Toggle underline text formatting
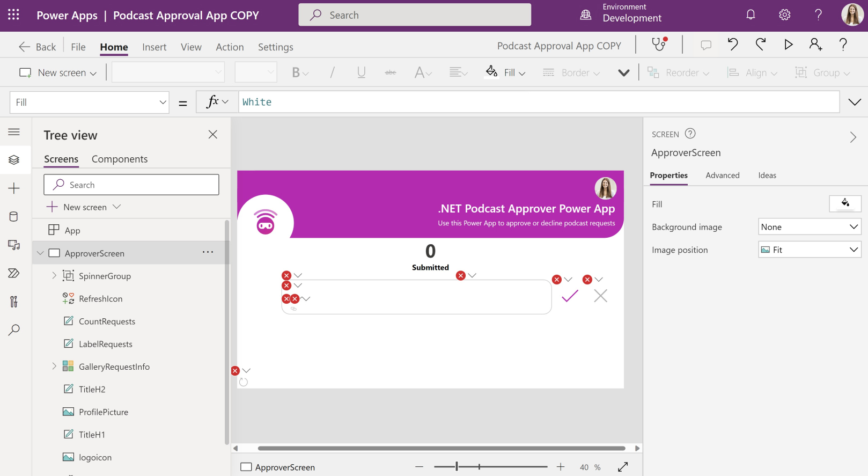The width and height of the screenshot is (868, 476). click(361, 72)
